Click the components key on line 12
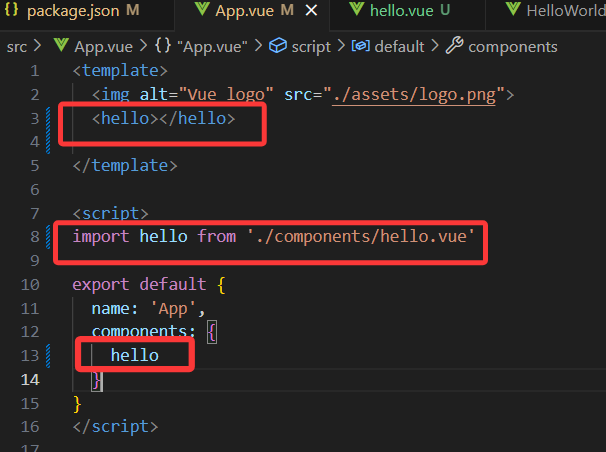 coord(139,332)
